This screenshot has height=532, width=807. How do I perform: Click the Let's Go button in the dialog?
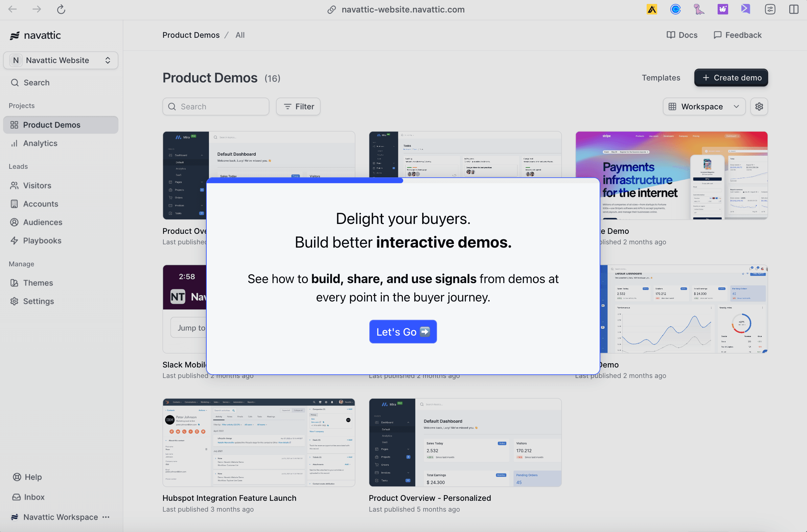click(x=403, y=331)
